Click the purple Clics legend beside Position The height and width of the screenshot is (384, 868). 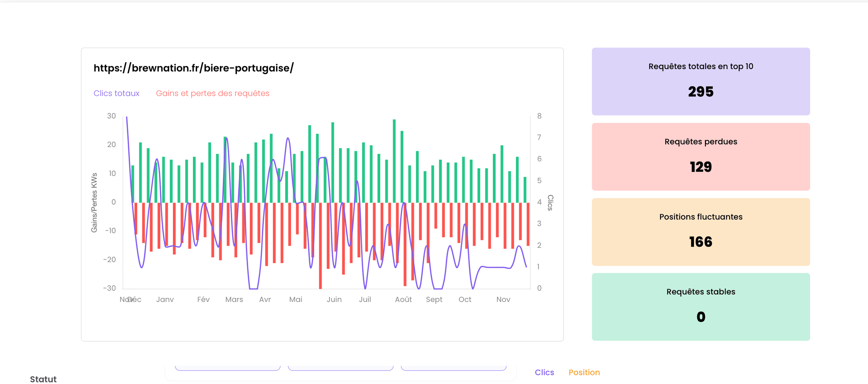(x=544, y=372)
